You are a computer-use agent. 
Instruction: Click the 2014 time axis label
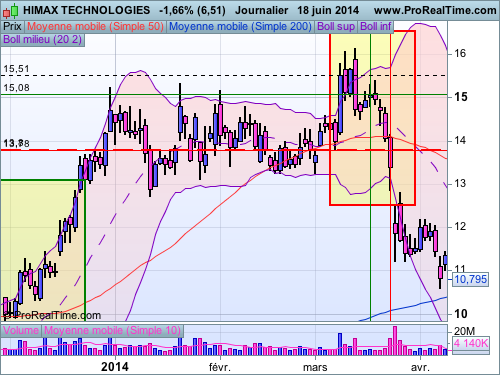[x=115, y=367]
